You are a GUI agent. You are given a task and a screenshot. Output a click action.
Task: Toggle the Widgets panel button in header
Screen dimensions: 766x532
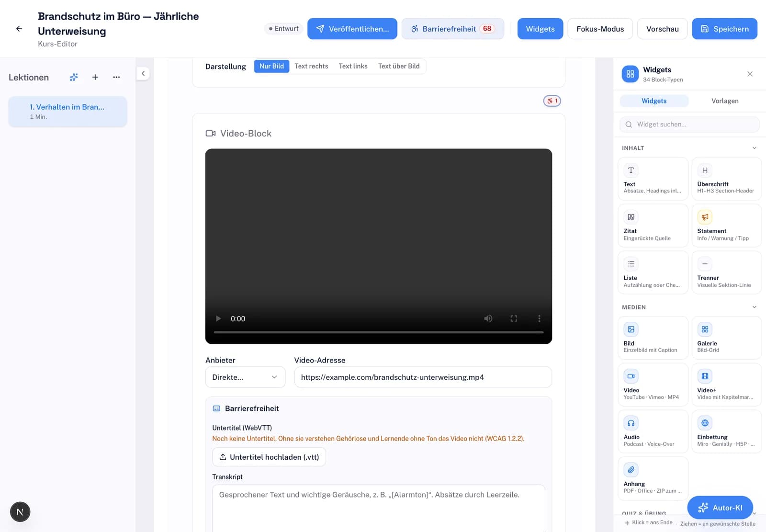tap(540, 29)
